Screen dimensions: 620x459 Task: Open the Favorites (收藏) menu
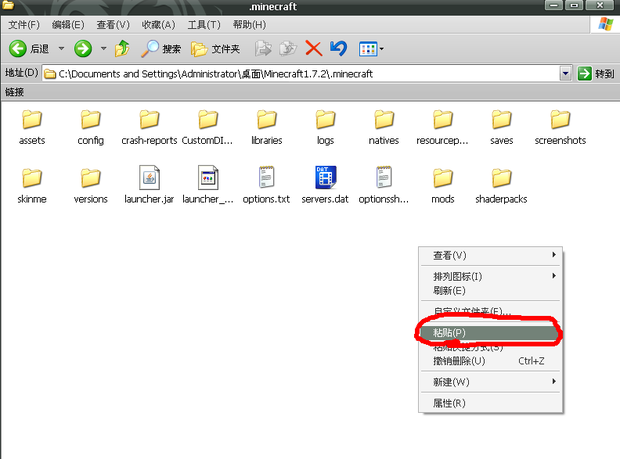(x=158, y=25)
